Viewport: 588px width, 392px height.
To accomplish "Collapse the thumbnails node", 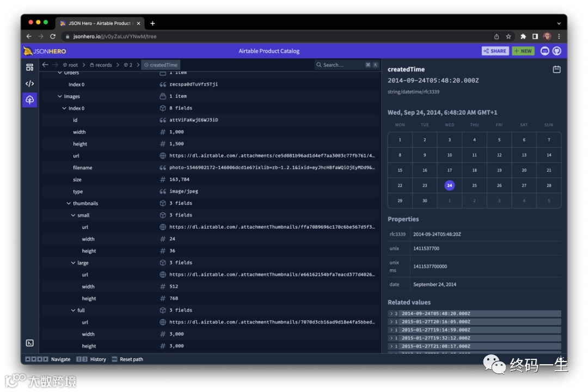I will [69, 203].
